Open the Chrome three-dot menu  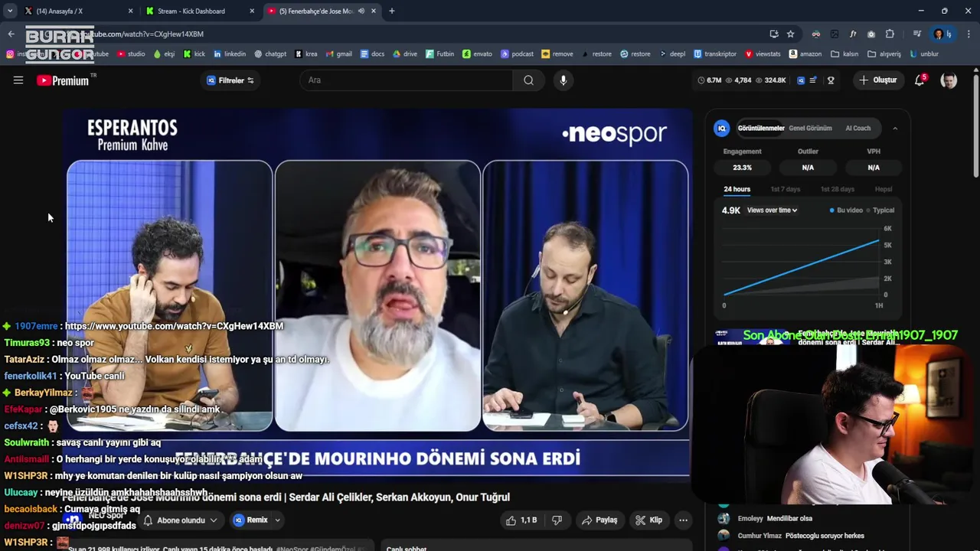[x=969, y=34]
